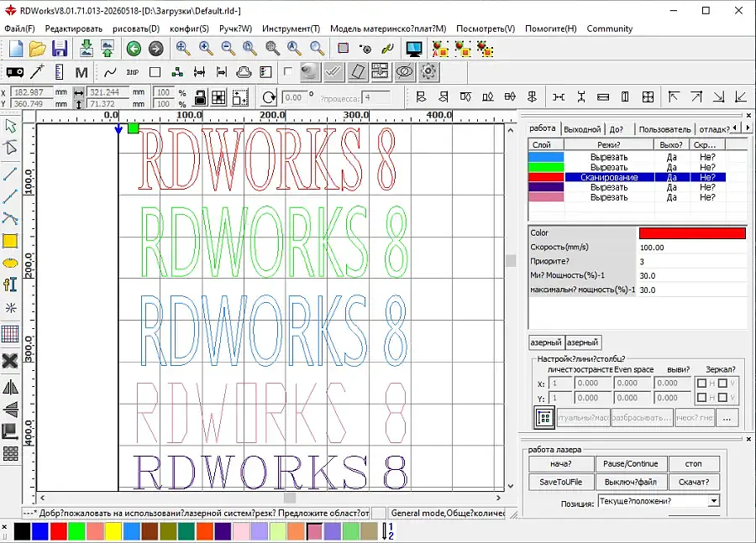Open the Инструмент(T) menu
The image size is (756, 543).
(291, 29)
